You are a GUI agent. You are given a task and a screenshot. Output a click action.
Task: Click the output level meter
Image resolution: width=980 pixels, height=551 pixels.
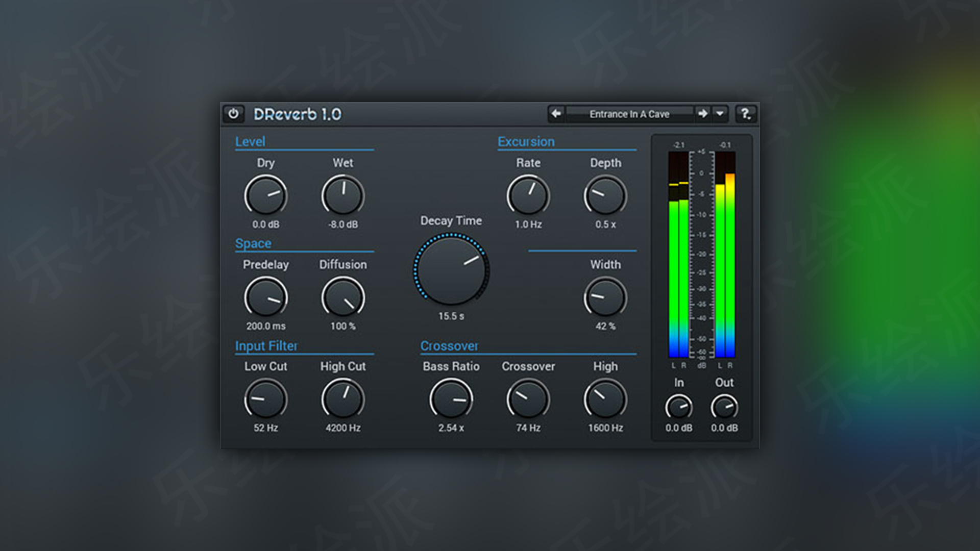tap(725, 254)
